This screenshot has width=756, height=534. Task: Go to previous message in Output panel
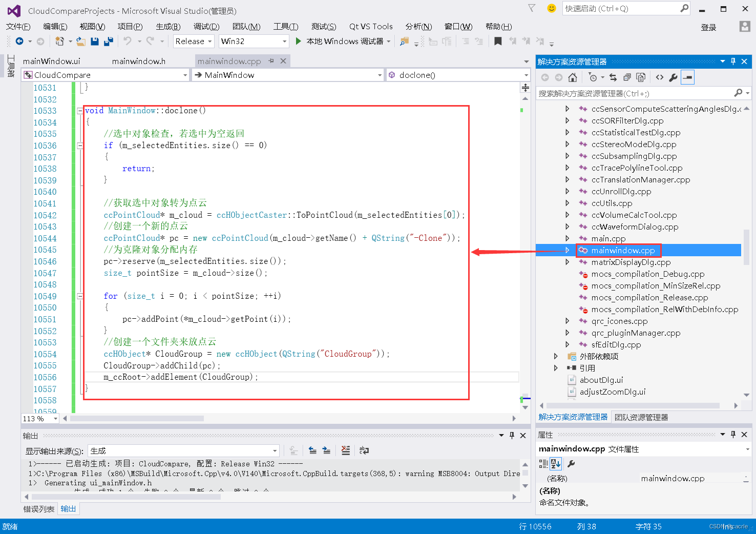312,450
